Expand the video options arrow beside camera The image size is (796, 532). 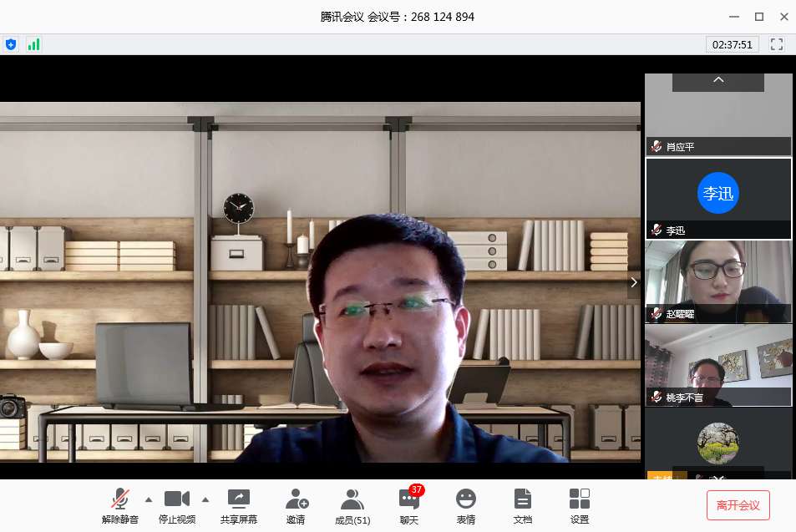click(205, 499)
